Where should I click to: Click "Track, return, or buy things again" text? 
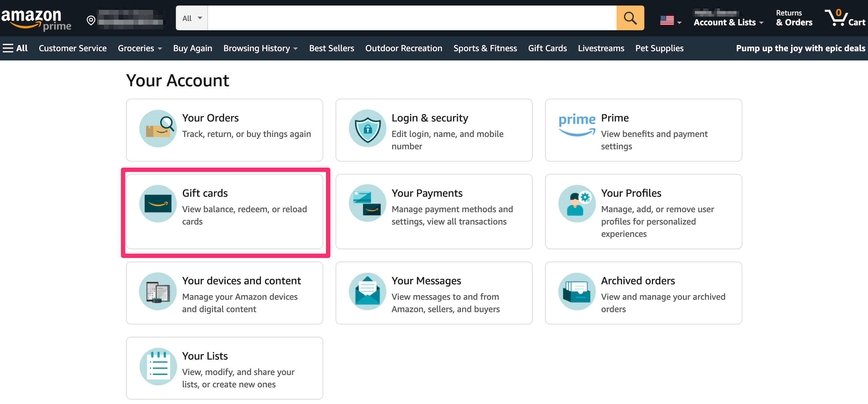tap(247, 134)
